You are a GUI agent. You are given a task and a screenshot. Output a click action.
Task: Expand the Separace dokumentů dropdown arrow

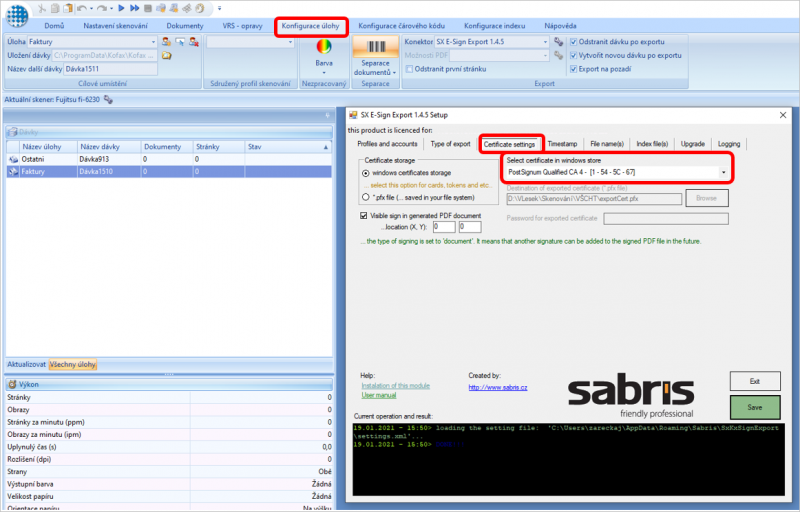click(394, 72)
